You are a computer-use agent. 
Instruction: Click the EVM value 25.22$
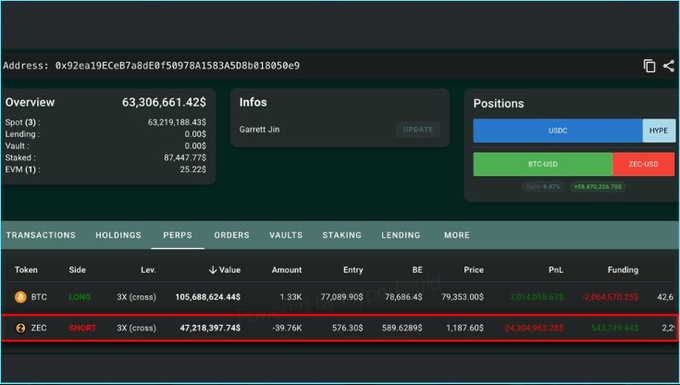(x=193, y=169)
